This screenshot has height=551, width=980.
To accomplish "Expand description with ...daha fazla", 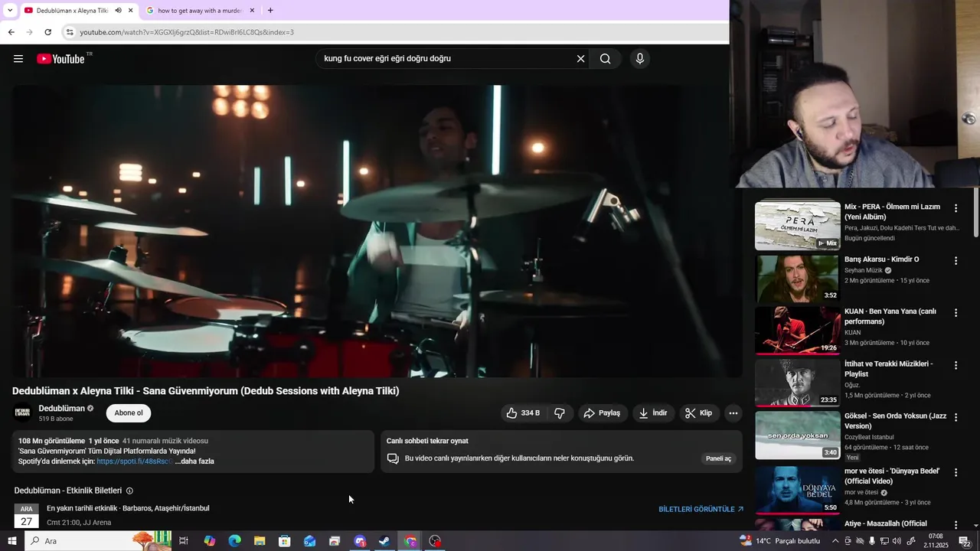I will click(x=194, y=461).
